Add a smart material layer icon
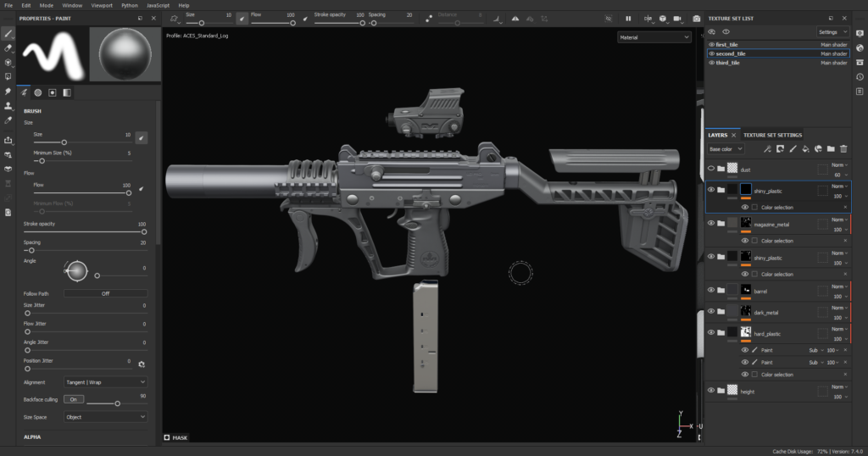The image size is (868, 456). click(818, 149)
